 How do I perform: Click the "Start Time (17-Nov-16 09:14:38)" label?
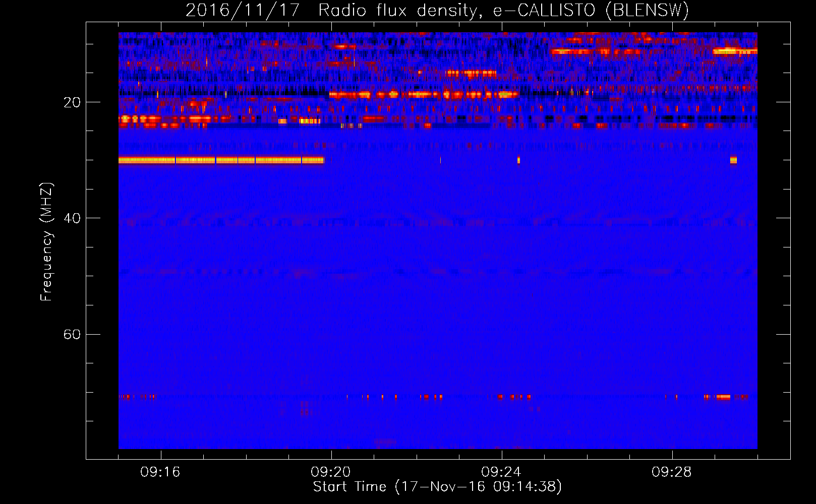click(x=437, y=487)
